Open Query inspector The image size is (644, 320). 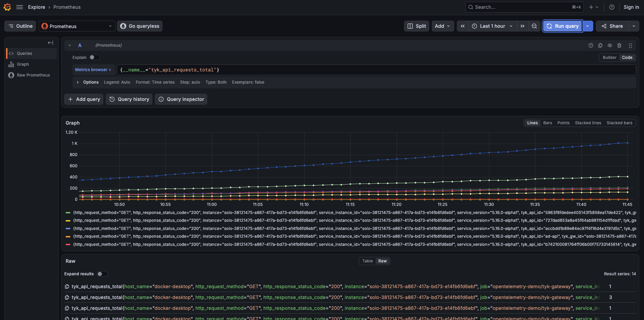click(181, 99)
